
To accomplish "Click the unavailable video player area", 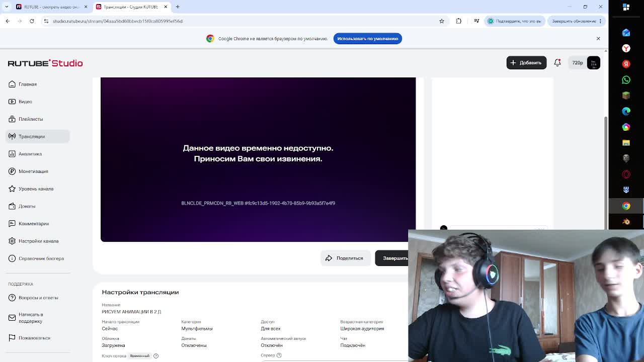I will click(x=258, y=159).
